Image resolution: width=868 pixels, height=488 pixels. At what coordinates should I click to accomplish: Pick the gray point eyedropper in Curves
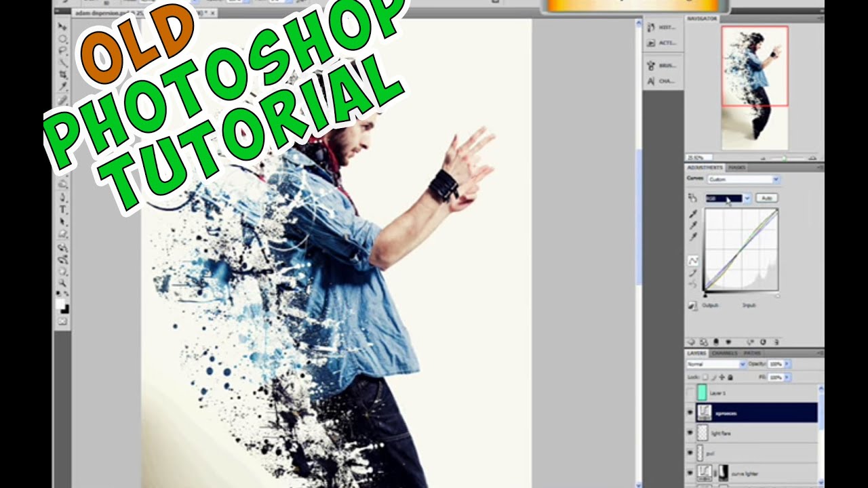693,225
